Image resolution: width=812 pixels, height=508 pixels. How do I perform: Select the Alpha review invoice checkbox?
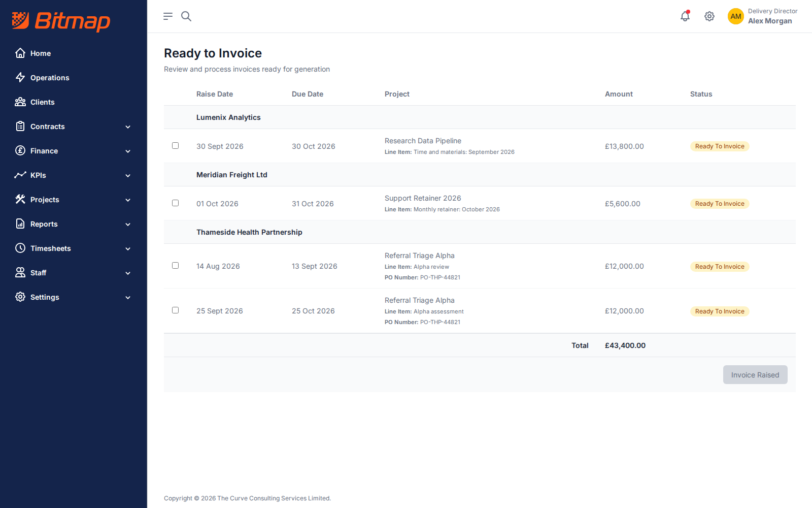point(175,266)
